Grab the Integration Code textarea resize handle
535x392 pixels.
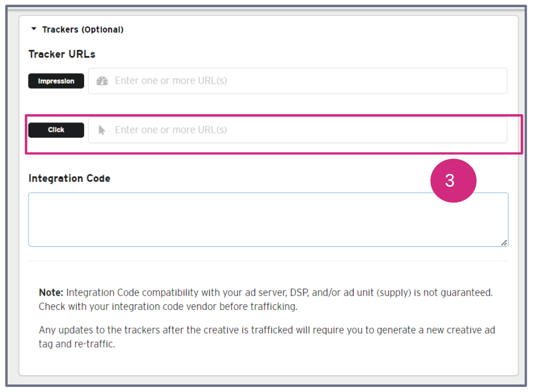click(504, 243)
